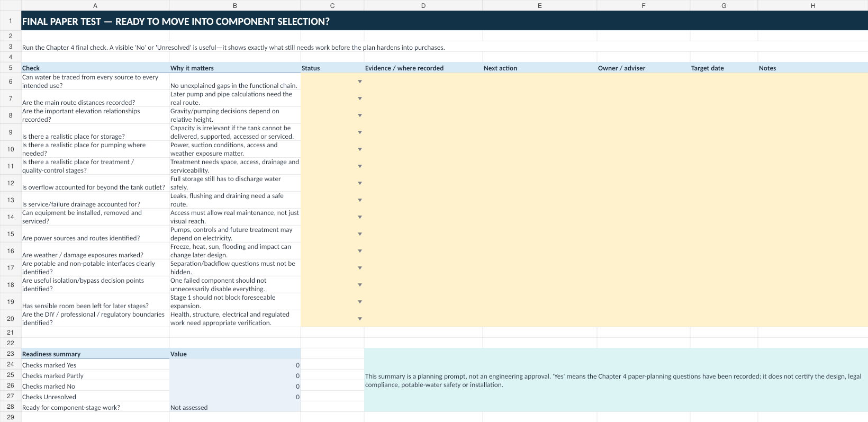Image resolution: width=868 pixels, height=422 pixels.
Task: Open Status dropdown for equipment serviced row
Action: pyautogui.click(x=360, y=217)
